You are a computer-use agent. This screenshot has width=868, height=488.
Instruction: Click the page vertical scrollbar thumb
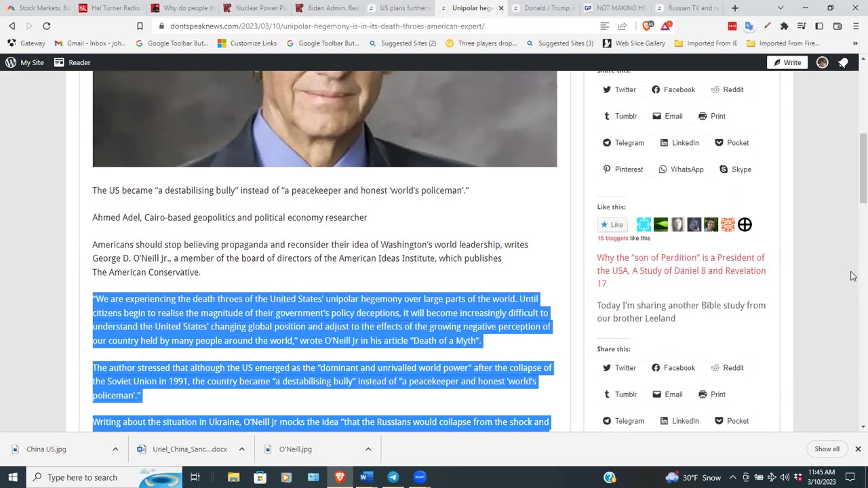click(863, 168)
